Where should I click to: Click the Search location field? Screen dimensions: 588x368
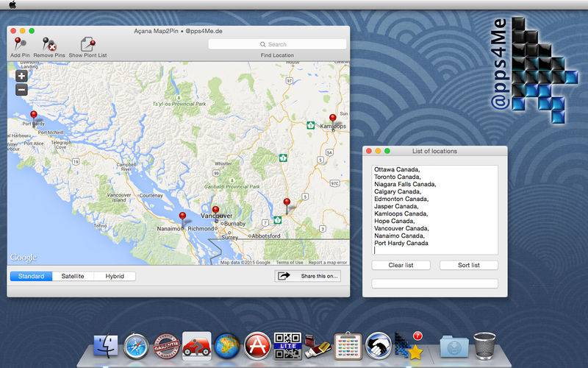coord(277,44)
